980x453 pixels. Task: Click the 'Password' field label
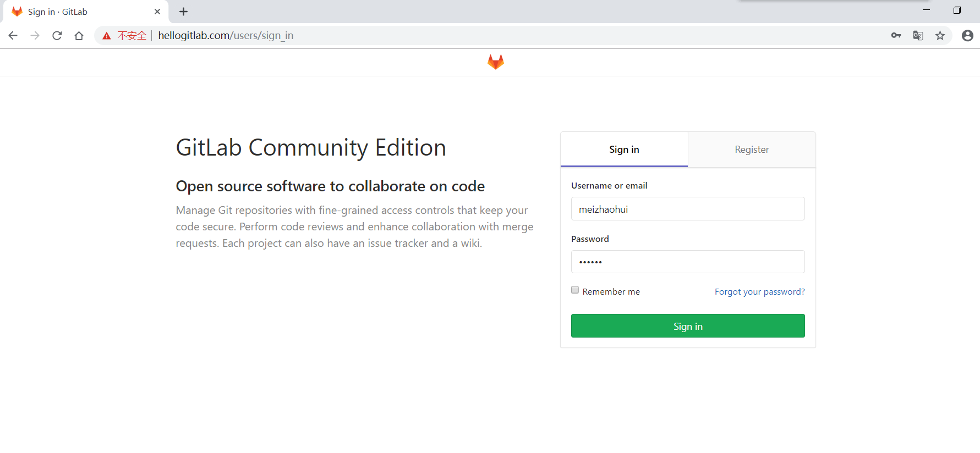tap(590, 239)
